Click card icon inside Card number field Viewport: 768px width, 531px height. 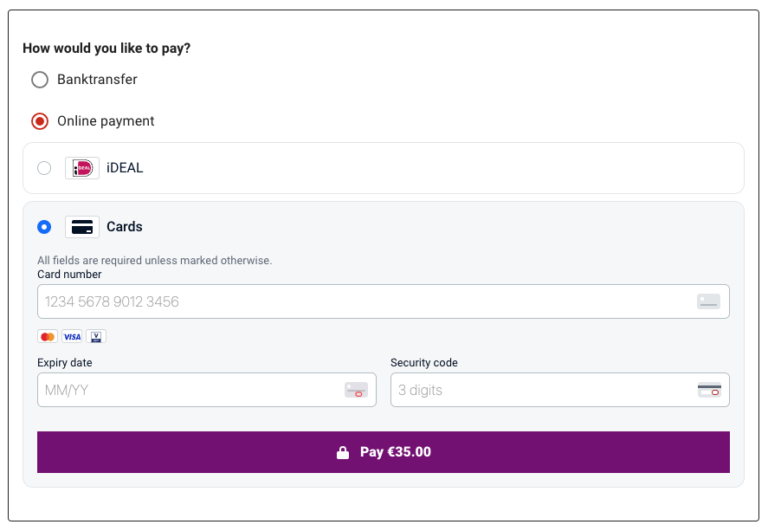coord(708,301)
